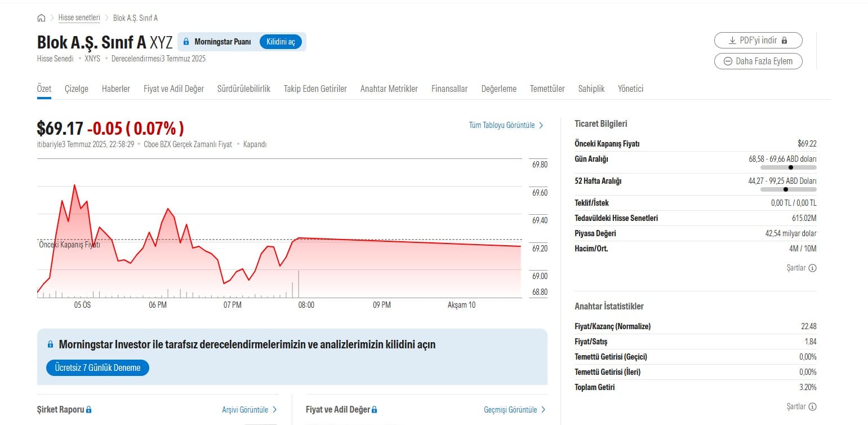
Task: Click lock icon in Morningstar Investor banner
Action: pos(50,344)
